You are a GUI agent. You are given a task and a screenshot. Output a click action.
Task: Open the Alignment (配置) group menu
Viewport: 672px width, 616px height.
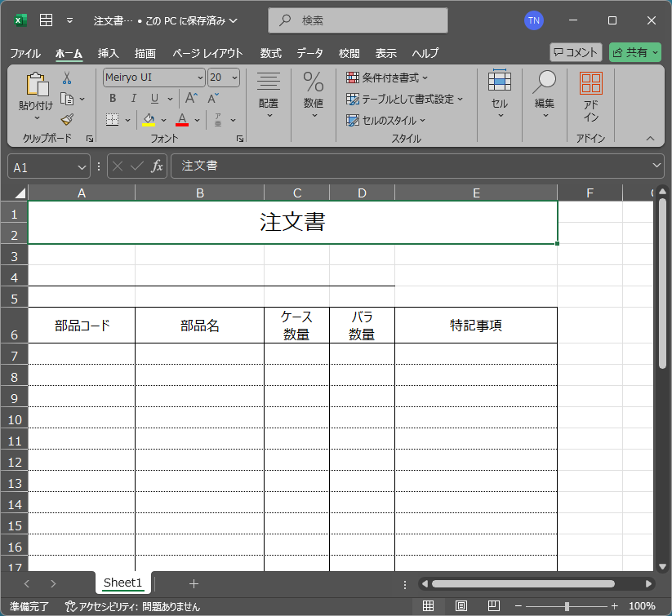pyautogui.click(x=269, y=95)
